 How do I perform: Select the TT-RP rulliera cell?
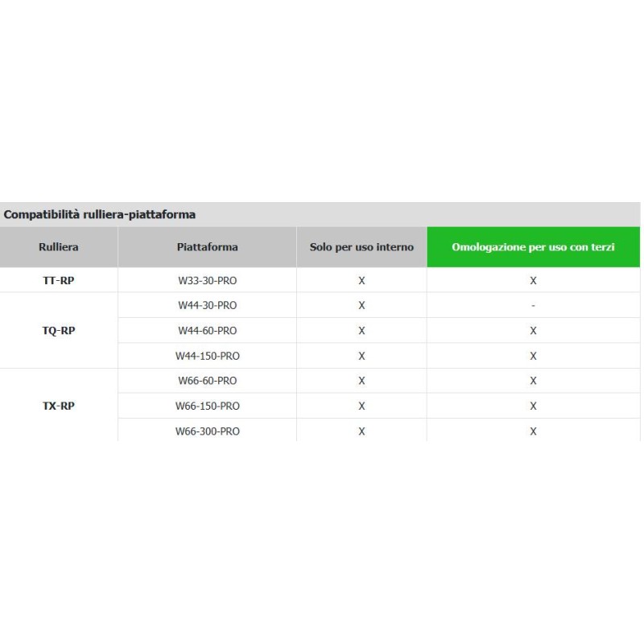pos(59,280)
